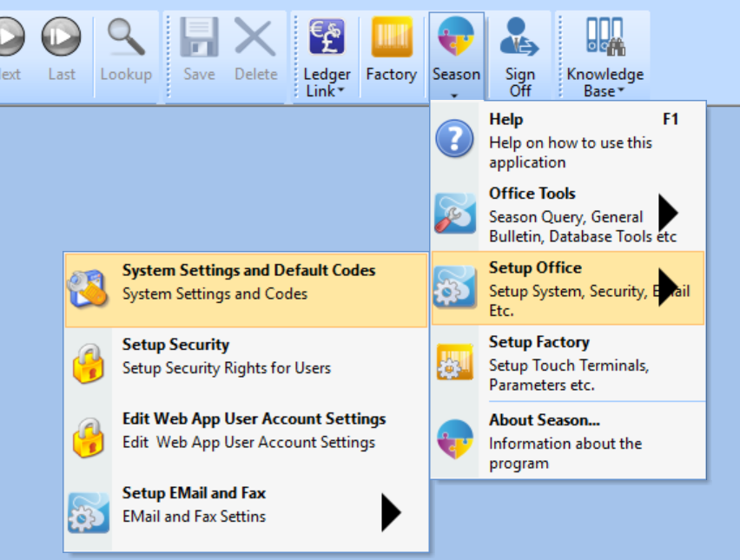Click the F1 shortcut label
Screen dimensions: 740x560
tap(671, 119)
